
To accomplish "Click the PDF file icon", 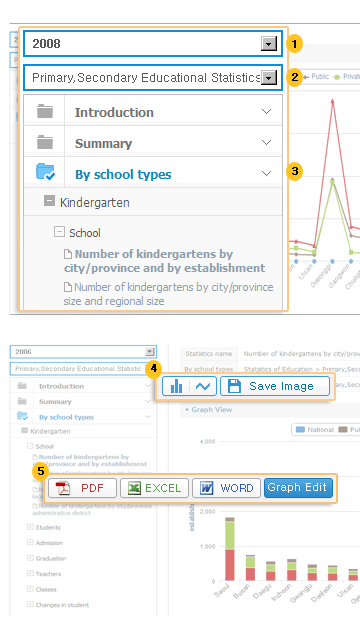I will click(63, 488).
